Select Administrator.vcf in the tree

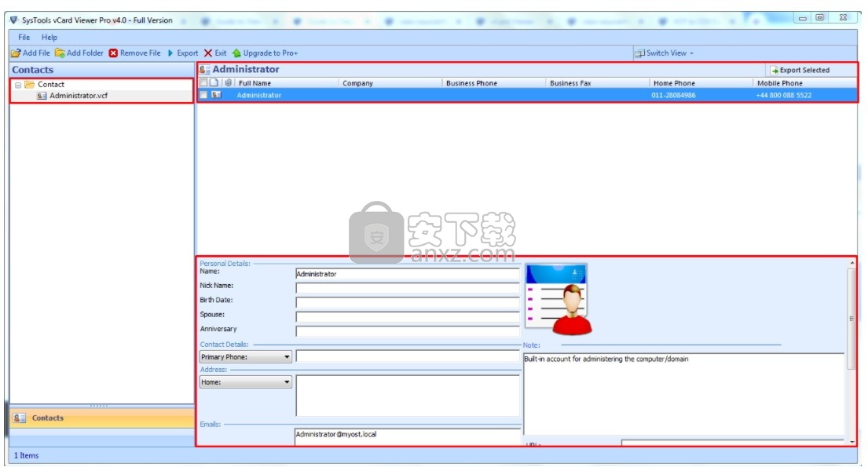[x=79, y=96]
